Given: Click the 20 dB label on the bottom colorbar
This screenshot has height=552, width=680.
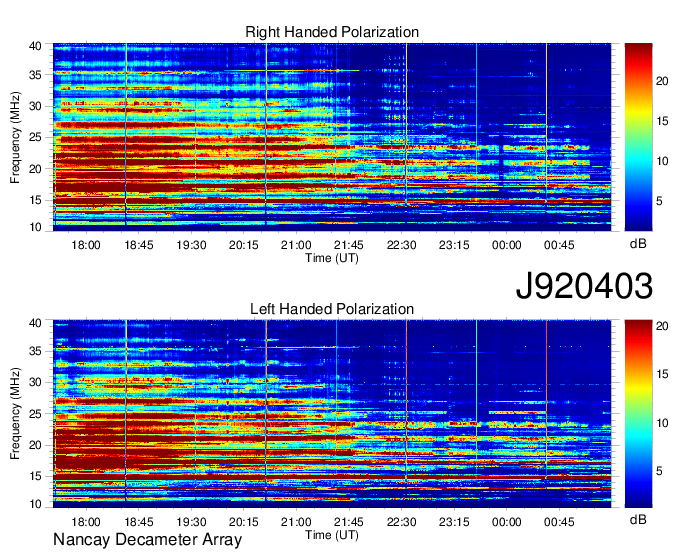Looking at the screenshot, I should point(662,326).
